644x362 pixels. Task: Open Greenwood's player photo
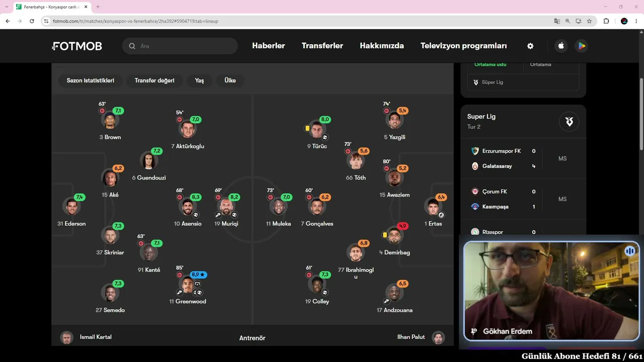pyautogui.click(x=188, y=286)
